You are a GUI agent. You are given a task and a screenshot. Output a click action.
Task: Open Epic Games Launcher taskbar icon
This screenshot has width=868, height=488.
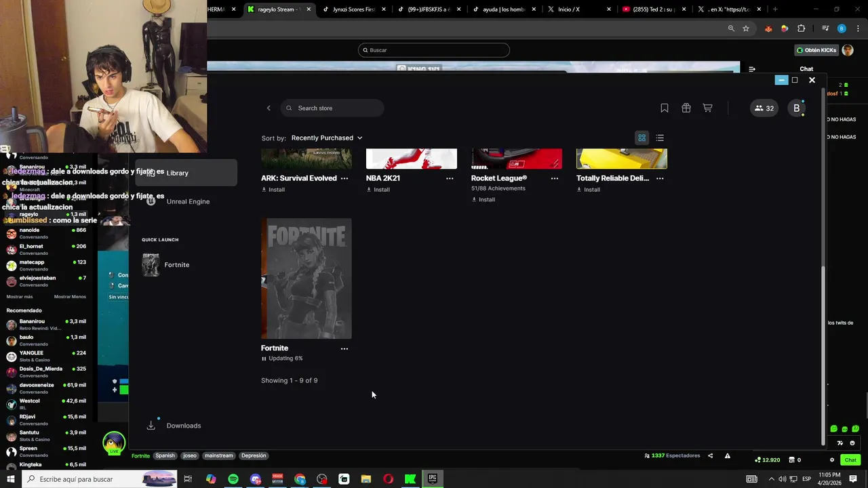433,479
